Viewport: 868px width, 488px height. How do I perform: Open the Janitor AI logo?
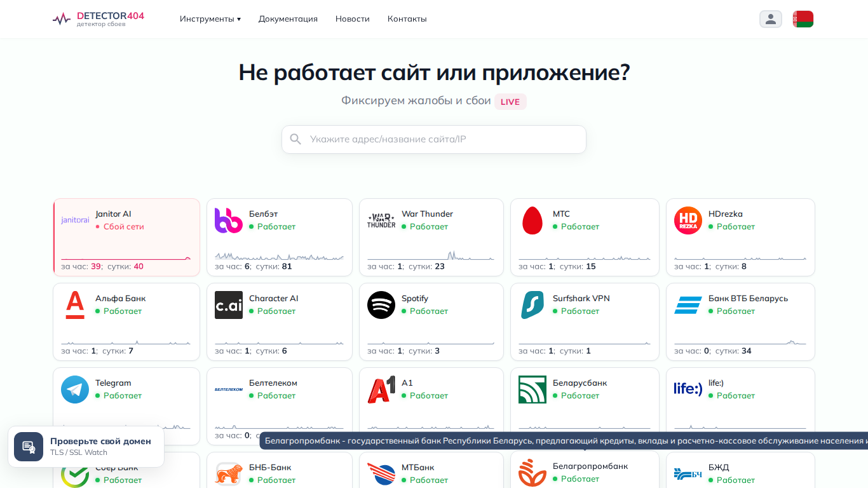pyautogui.click(x=75, y=220)
